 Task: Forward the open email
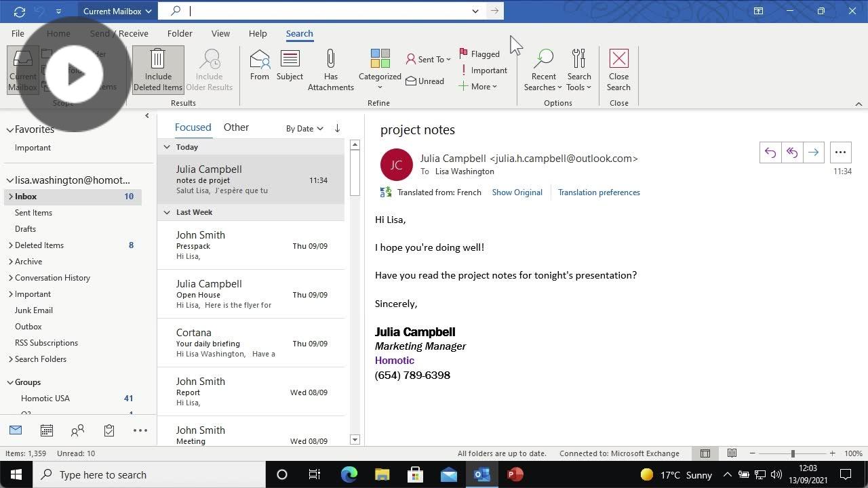(814, 152)
